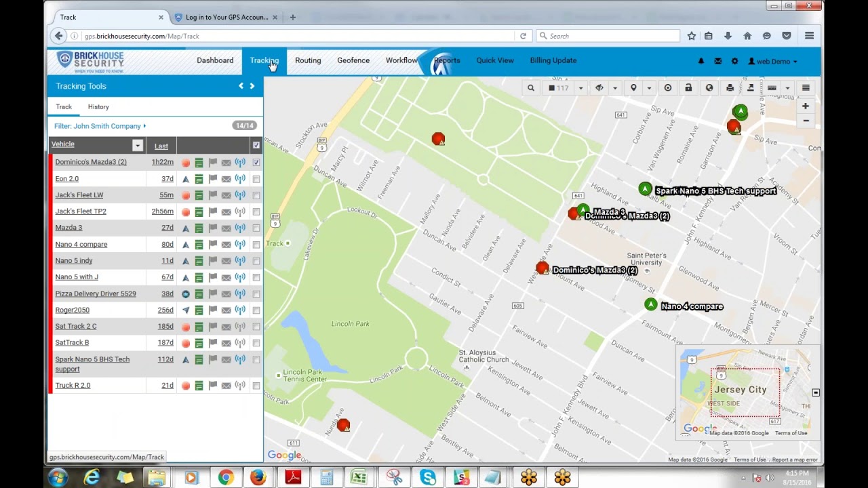
Task: Open the Vehicle column dropdown
Action: (138, 145)
